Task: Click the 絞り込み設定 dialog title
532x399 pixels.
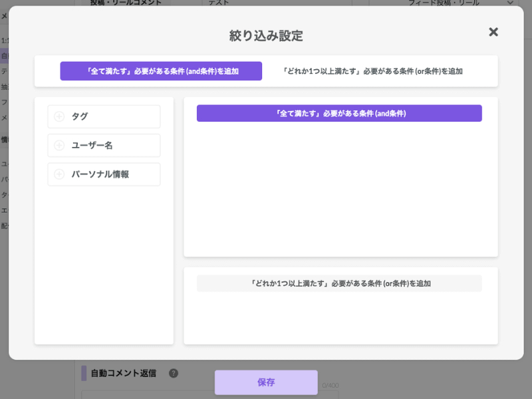Action: (266, 36)
